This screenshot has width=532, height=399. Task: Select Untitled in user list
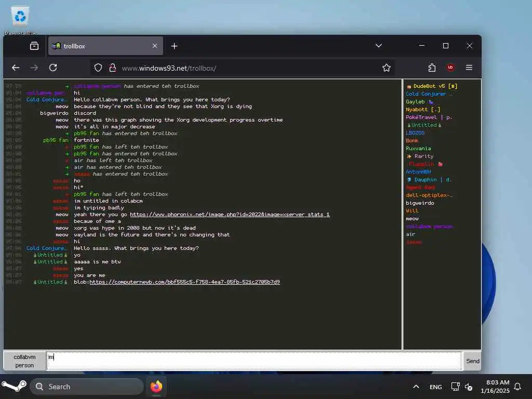coord(424,125)
